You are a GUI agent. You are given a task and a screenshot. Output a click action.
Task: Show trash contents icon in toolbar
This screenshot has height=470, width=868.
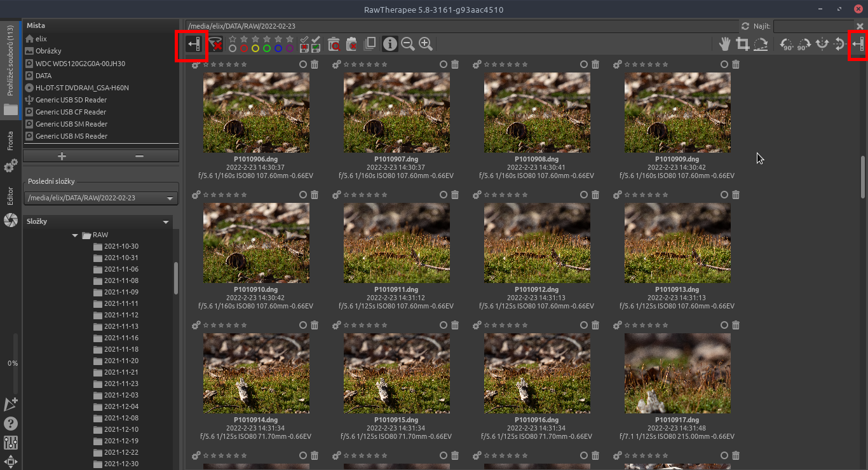pos(334,44)
